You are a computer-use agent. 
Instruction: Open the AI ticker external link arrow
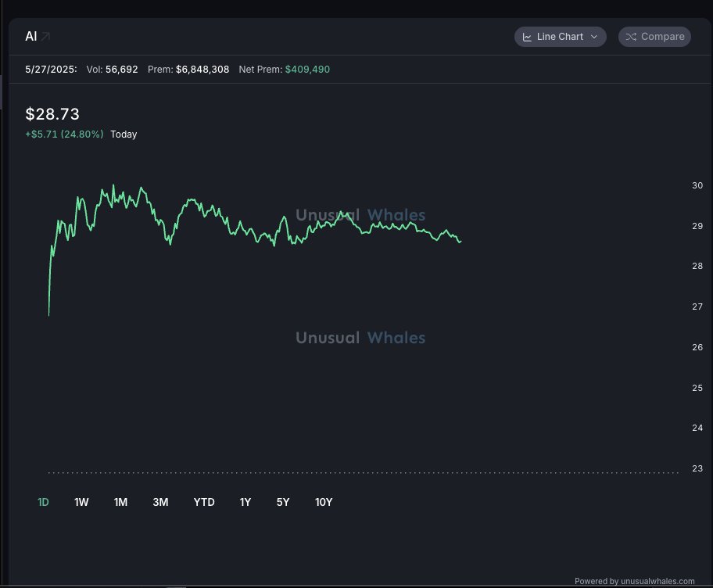tap(45, 37)
